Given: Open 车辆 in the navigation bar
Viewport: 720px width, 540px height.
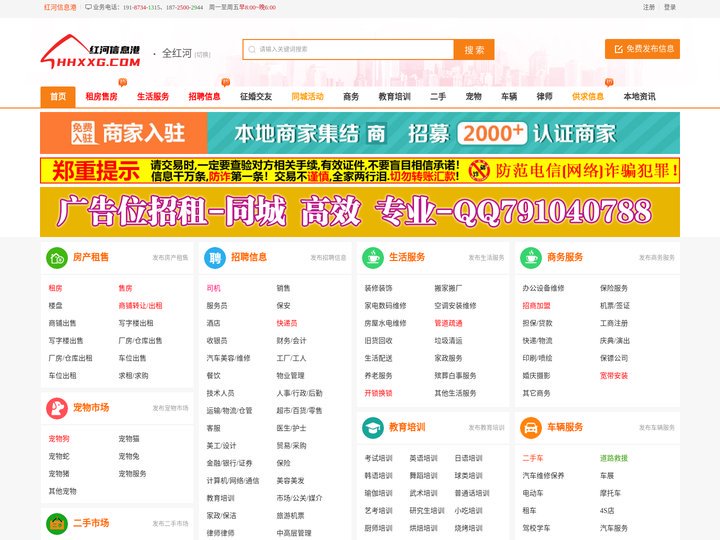Looking at the screenshot, I should 509,96.
